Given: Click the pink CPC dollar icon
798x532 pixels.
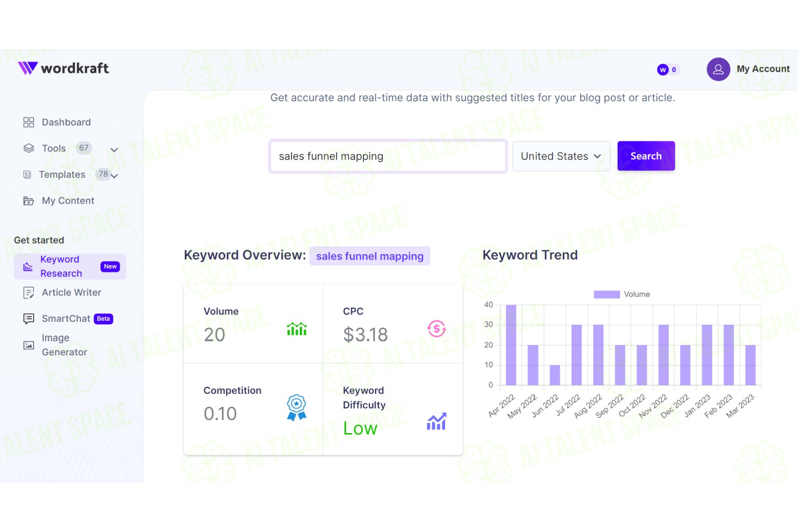Looking at the screenshot, I should [x=437, y=329].
